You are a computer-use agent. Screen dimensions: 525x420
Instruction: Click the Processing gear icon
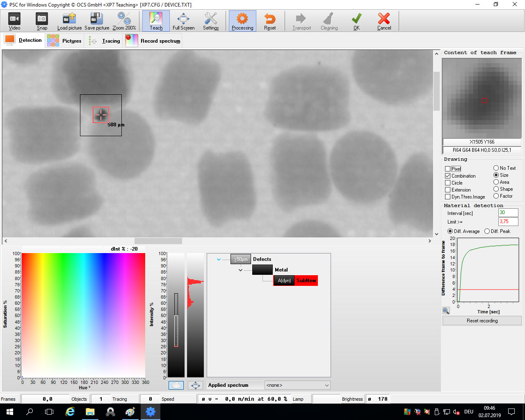[242, 19]
